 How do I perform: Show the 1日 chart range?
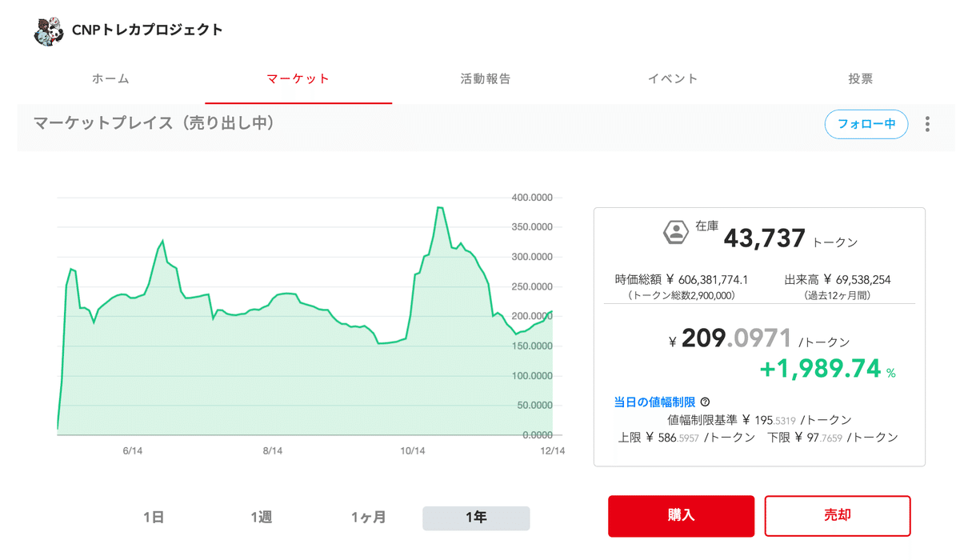click(x=154, y=518)
